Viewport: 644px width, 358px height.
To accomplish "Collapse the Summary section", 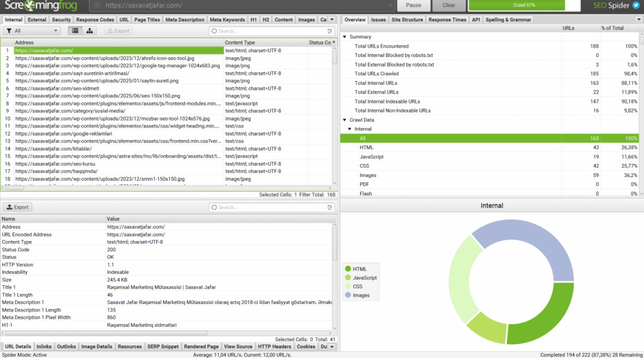I will point(344,37).
